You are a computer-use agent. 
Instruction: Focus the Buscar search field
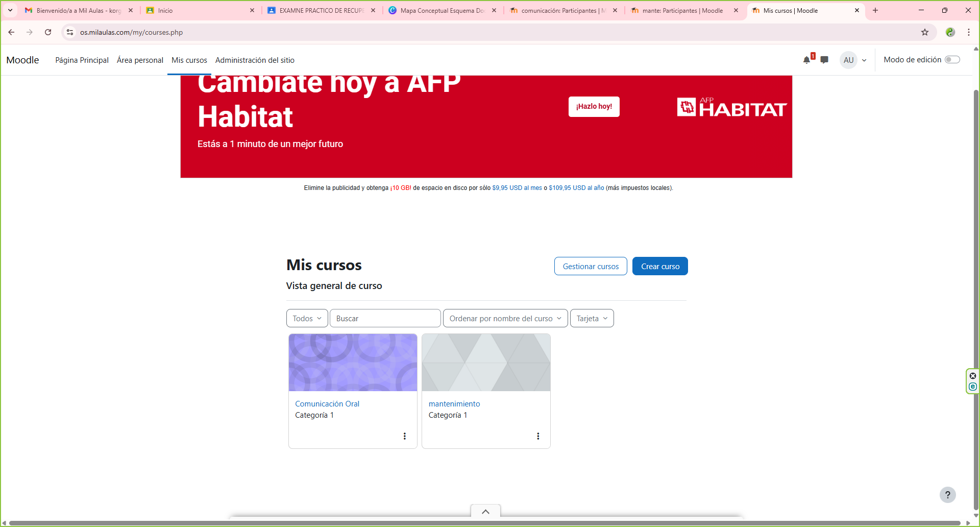click(x=385, y=318)
